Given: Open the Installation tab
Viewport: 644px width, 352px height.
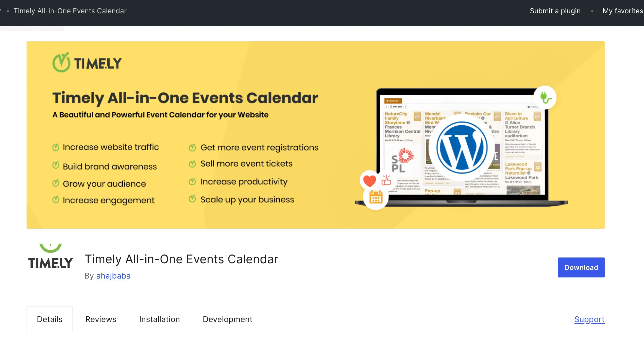Looking at the screenshot, I should coord(159,319).
